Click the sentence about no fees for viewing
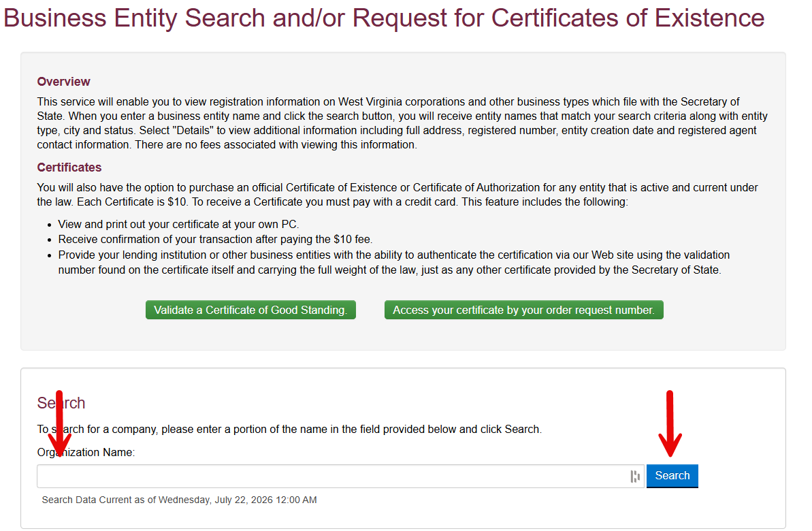 tap(276, 144)
